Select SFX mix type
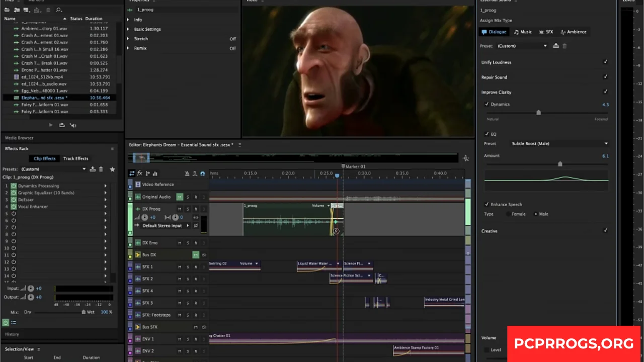 coord(546,32)
